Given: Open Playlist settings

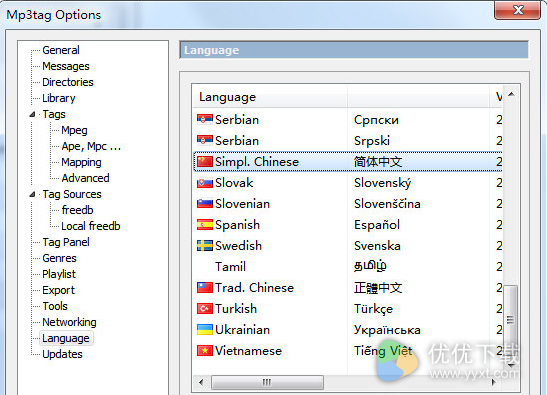Looking at the screenshot, I should (59, 274).
